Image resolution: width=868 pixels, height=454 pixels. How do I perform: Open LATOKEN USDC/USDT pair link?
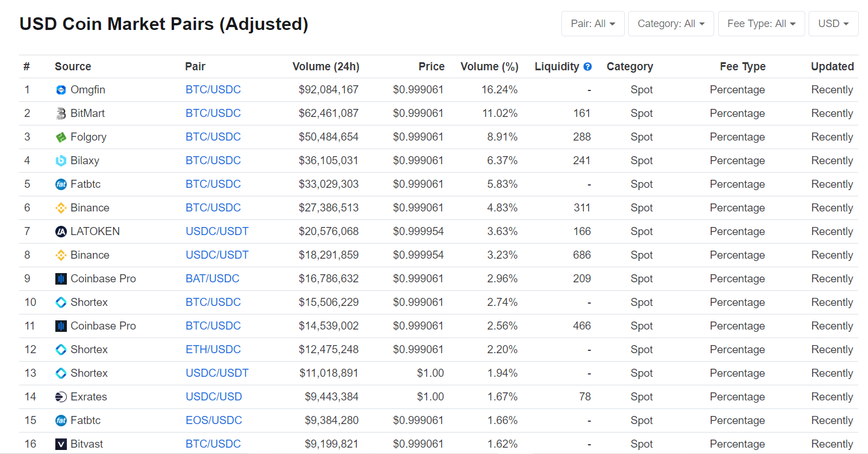(x=217, y=232)
